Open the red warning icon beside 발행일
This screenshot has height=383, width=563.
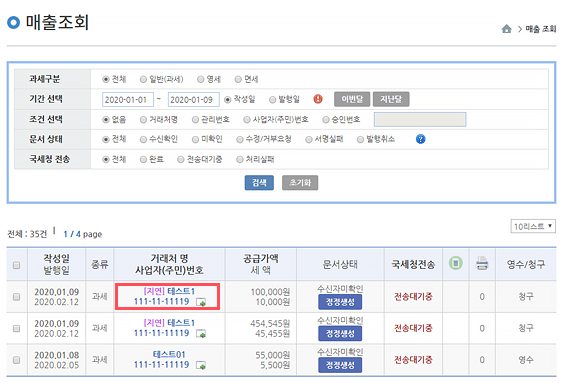318,99
